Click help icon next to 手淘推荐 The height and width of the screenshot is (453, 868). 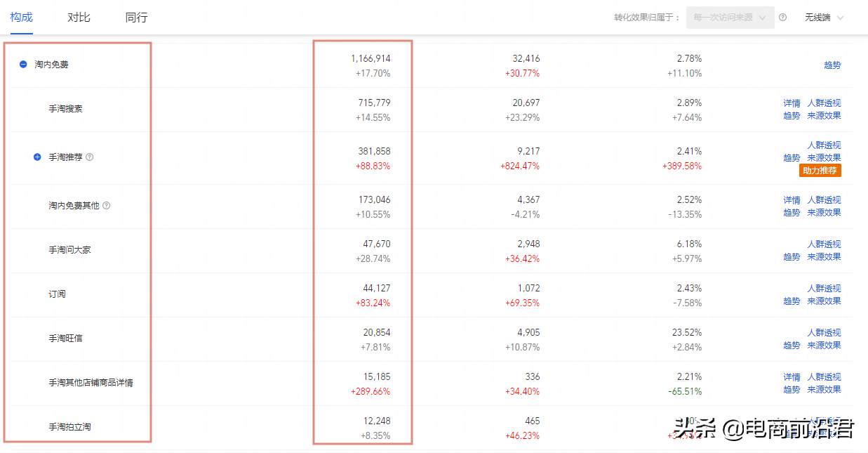[x=89, y=157]
